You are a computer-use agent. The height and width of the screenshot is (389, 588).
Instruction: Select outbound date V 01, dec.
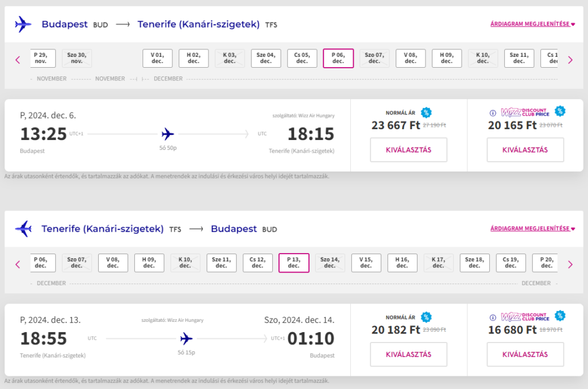(157, 58)
